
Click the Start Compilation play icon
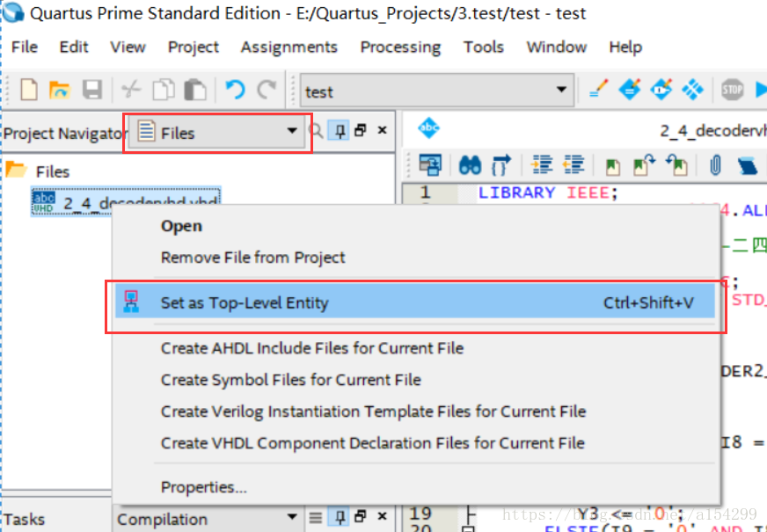click(761, 90)
